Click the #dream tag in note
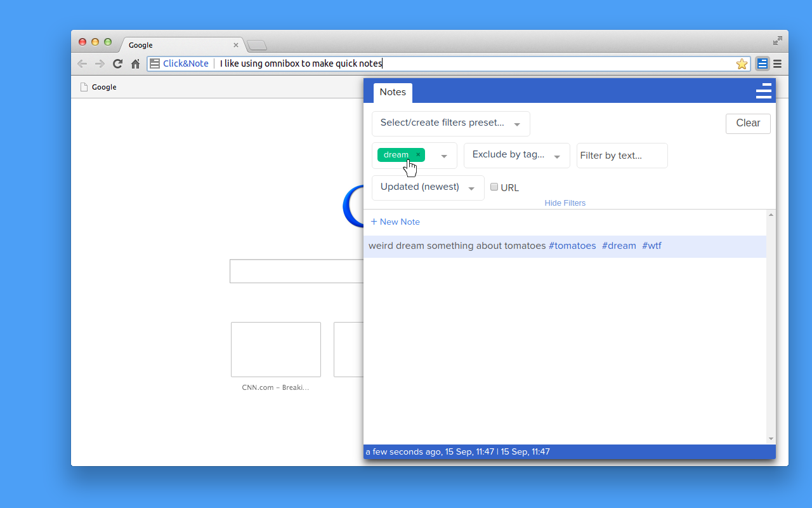This screenshot has height=508, width=812. tap(619, 246)
